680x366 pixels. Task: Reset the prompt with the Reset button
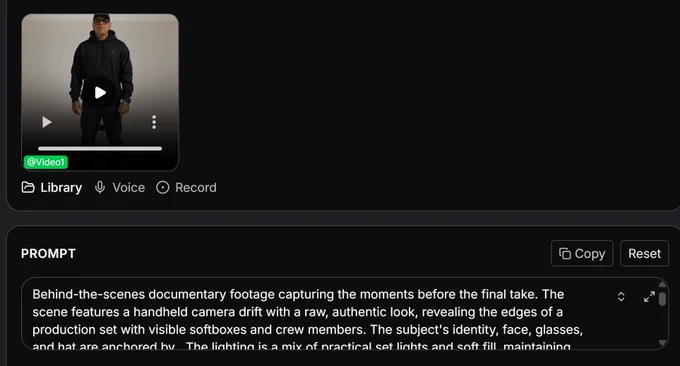[x=644, y=253]
